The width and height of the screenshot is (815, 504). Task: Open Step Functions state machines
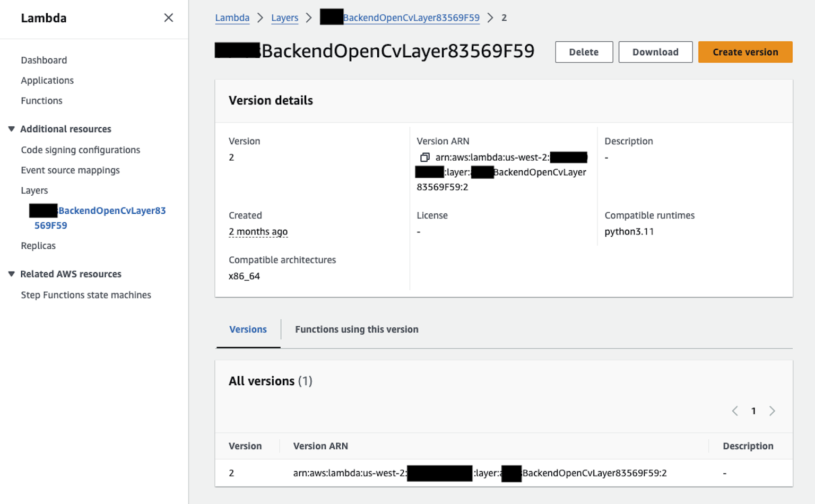point(86,295)
